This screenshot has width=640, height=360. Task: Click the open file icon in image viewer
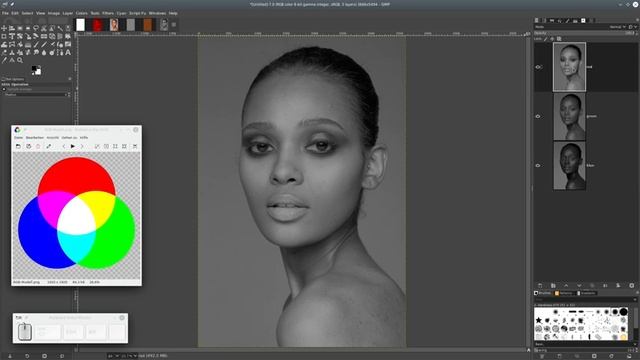pos(18,146)
